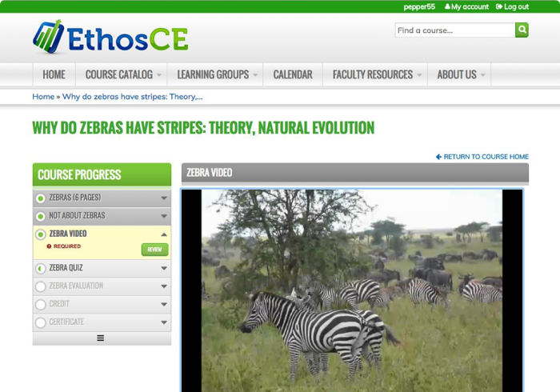Click Credit empty status circle

pyautogui.click(x=41, y=305)
